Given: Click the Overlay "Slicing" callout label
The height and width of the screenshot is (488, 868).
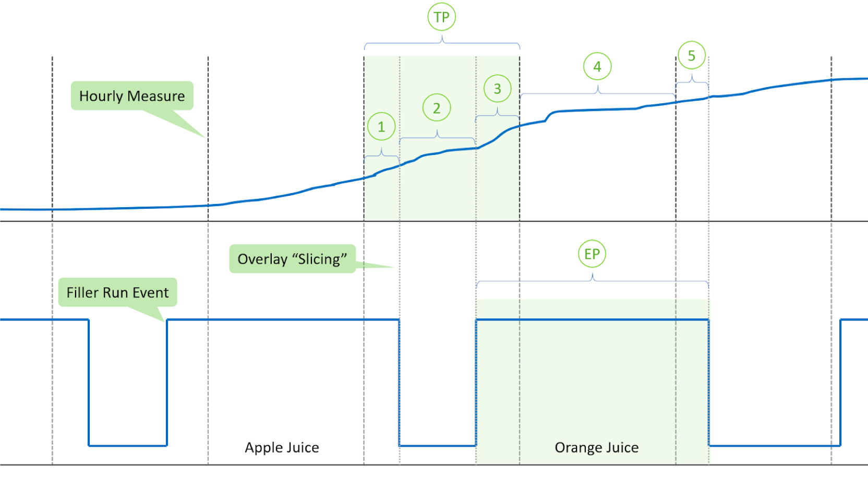Looking at the screenshot, I should coord(292,259).
